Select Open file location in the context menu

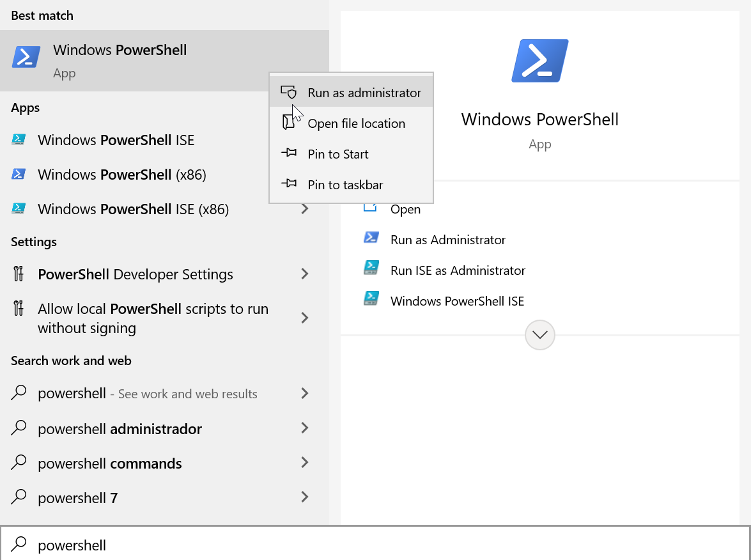356,123
